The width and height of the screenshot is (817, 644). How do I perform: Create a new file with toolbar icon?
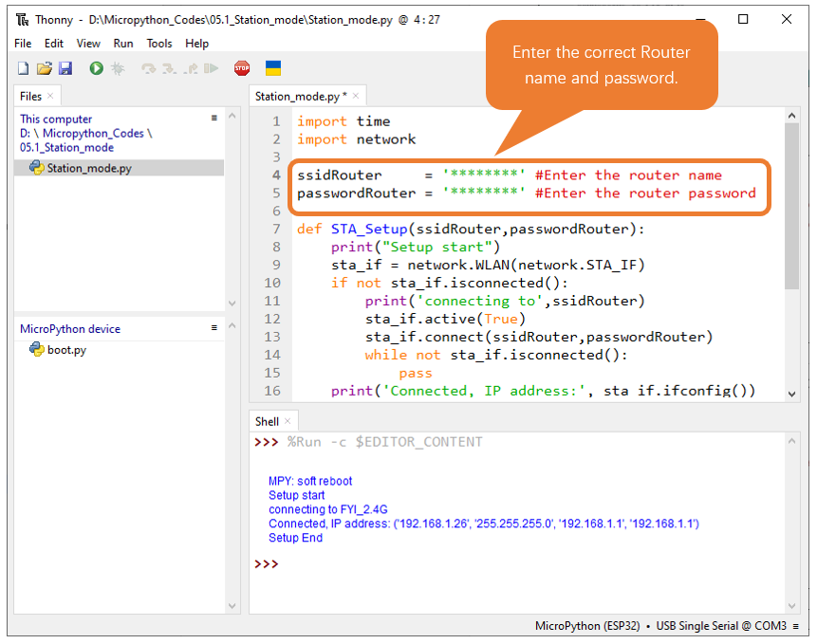(24, 68)
